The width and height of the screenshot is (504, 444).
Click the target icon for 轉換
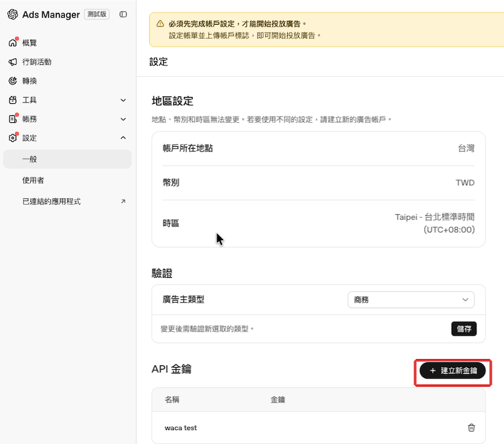click(13, 81)
